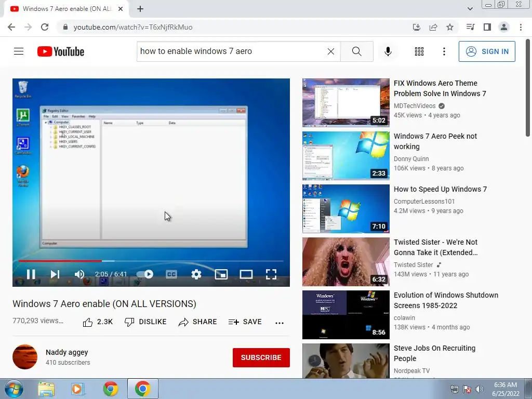This screenshot has height=399, width=532.
Task: Click the DISLIKE button
Action: [x=145, y=322]
